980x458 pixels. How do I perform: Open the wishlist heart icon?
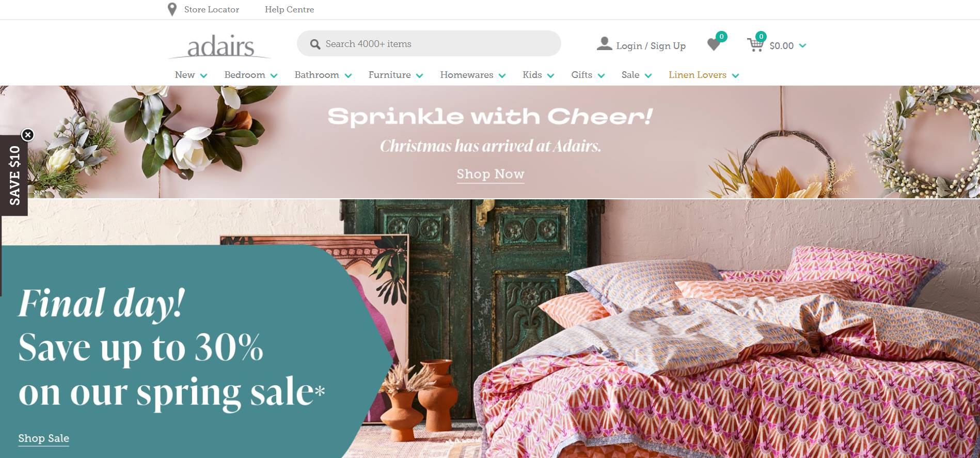714,45
